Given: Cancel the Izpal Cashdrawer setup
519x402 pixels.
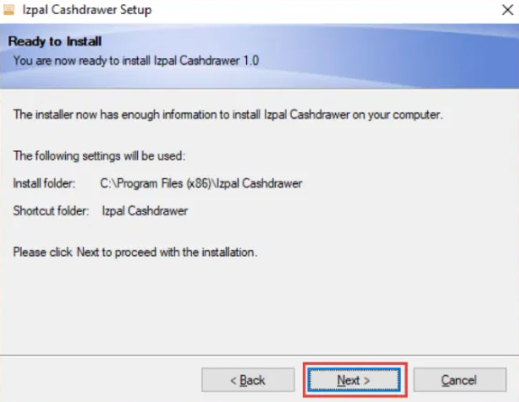Looking at the screenshot, I should coord(460,380).
